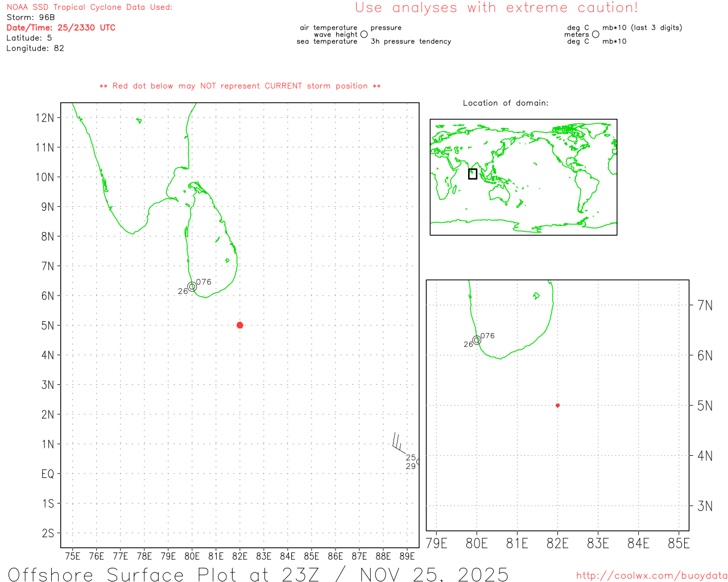Click the small red dot on the zoomed map
Viewport: 728px width, 582px height.
557,405
